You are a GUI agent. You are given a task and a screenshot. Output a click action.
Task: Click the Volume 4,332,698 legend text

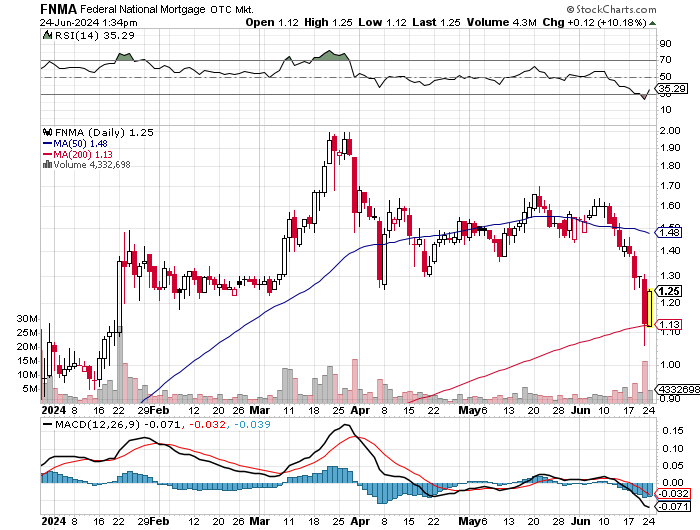(92, 165)
